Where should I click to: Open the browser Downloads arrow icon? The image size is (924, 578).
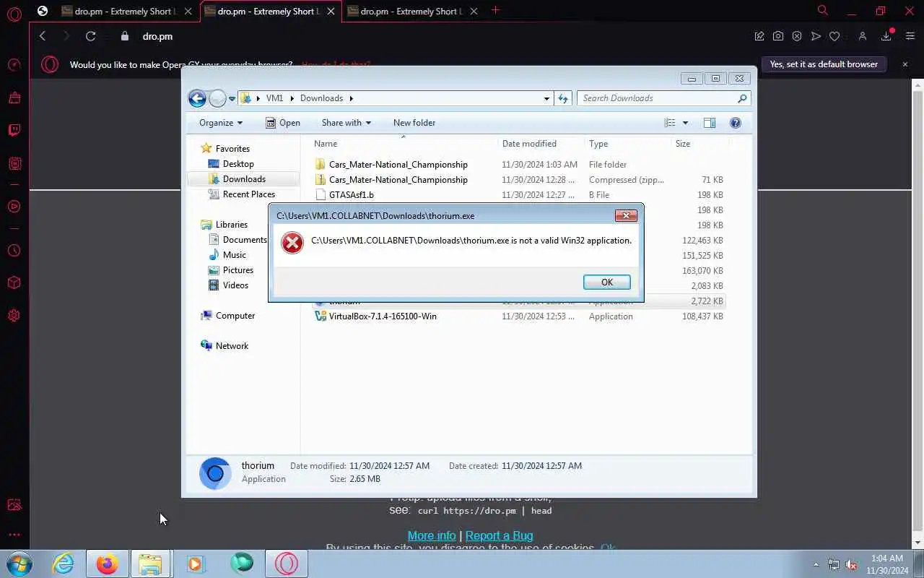(886, 36)
